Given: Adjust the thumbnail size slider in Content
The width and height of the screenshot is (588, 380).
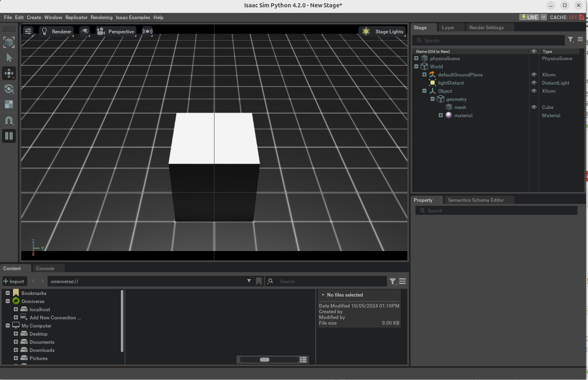Looking at the screenshot, I should coord(264,360).
